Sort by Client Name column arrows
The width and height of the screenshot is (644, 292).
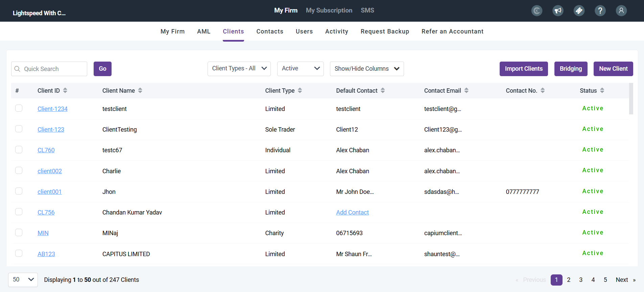coord(140,90)
